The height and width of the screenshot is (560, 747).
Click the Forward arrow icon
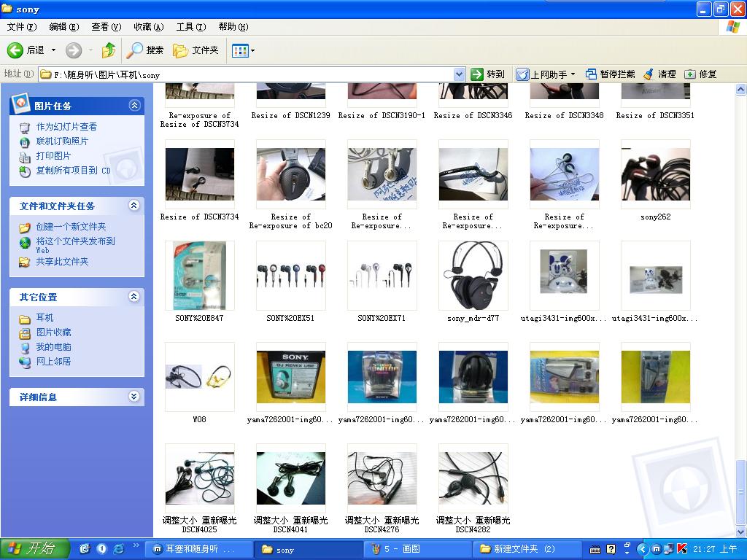74,50
